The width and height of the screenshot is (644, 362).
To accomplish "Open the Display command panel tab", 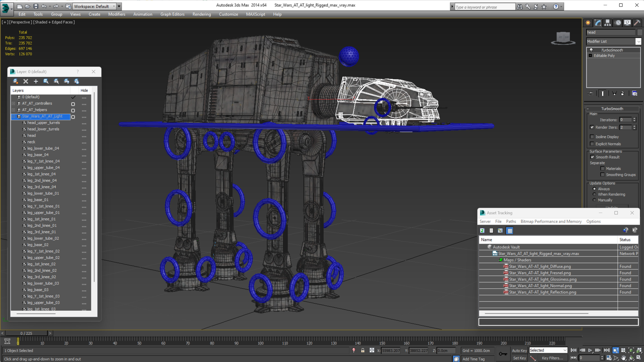I will pos(627,23).
